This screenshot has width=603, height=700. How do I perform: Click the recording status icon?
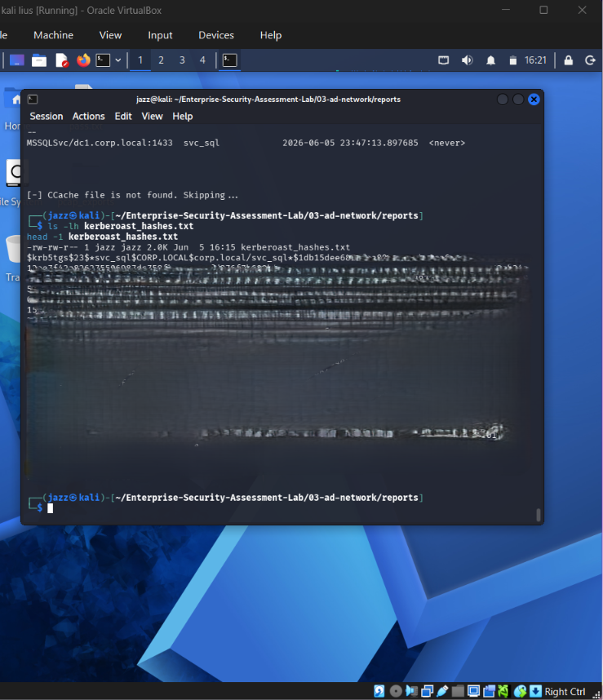click(x=490, y=691)
